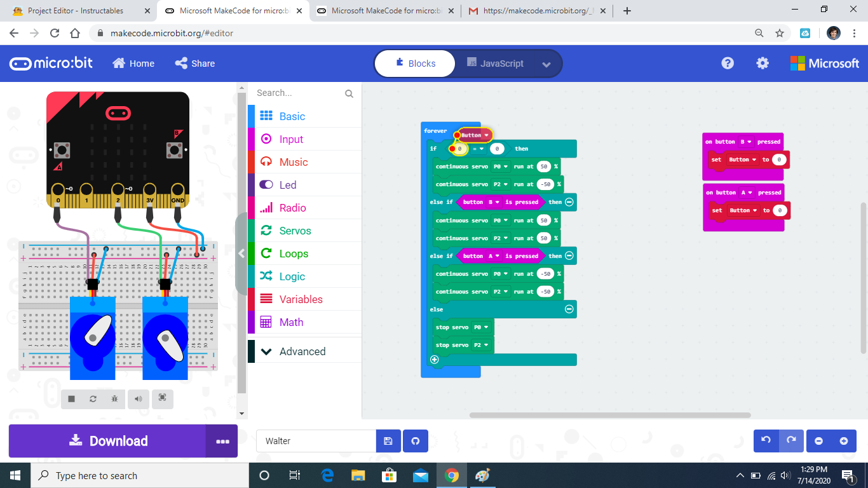Open the Math blocks category
This screenshot has height=488, width=868.
tap(304, 322)
